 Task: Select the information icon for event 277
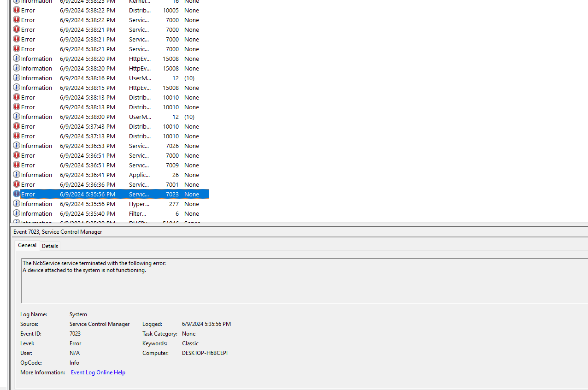click(x=17, y=204)
